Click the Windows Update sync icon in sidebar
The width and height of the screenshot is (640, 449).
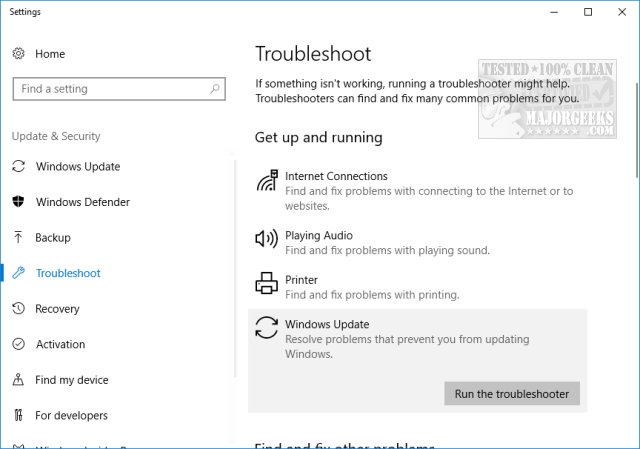(x=18, y=166)
